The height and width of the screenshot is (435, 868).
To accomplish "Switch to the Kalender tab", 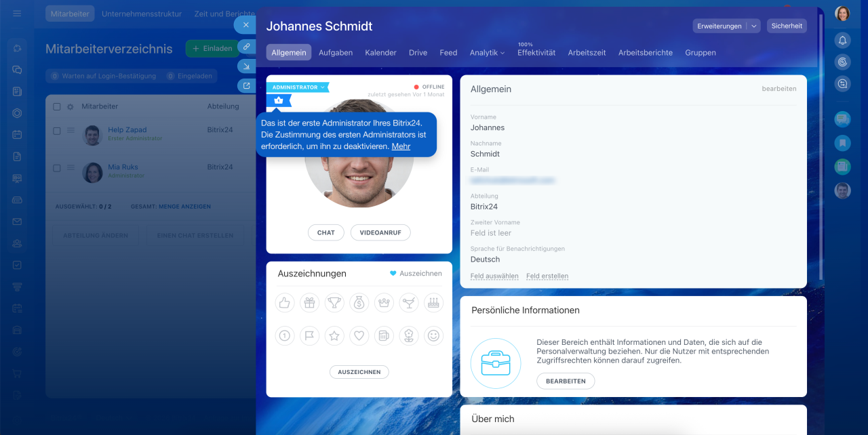I will point(380,53).
